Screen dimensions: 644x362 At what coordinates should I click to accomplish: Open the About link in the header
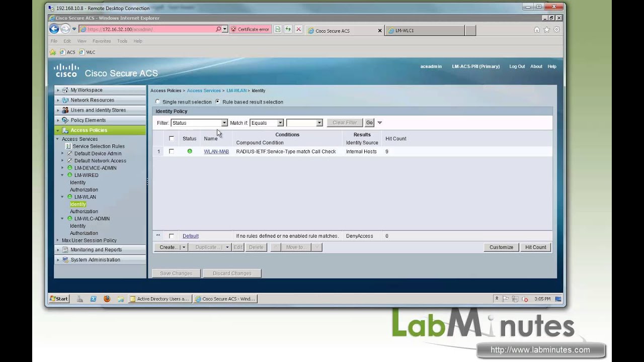click(536, 66)
